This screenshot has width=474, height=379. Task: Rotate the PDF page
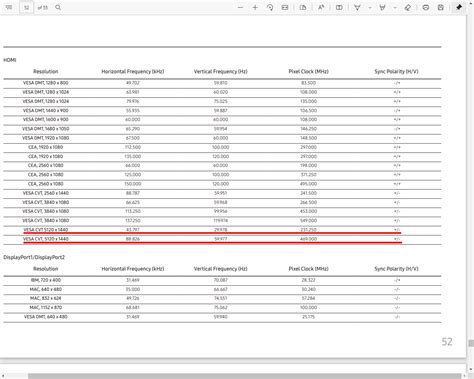click(270, 7)
